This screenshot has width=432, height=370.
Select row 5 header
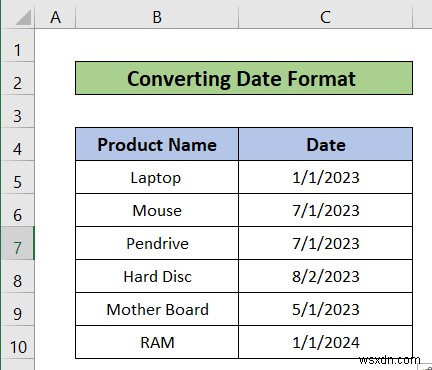tap(17, 177)
